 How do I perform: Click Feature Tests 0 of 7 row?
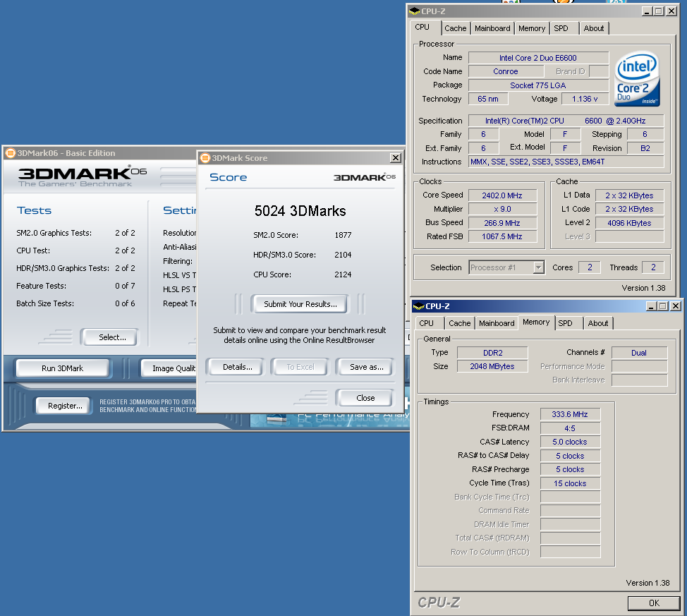tap(75, 286)
